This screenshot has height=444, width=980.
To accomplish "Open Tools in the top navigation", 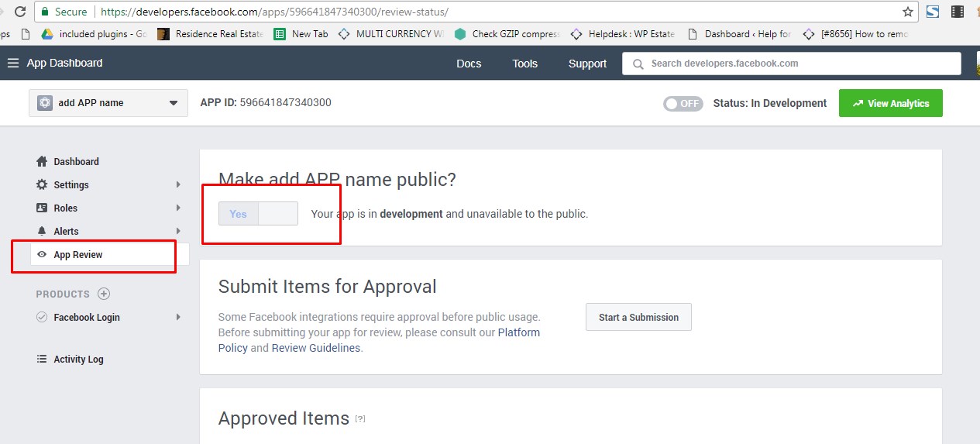I will [x=524, y=64].
